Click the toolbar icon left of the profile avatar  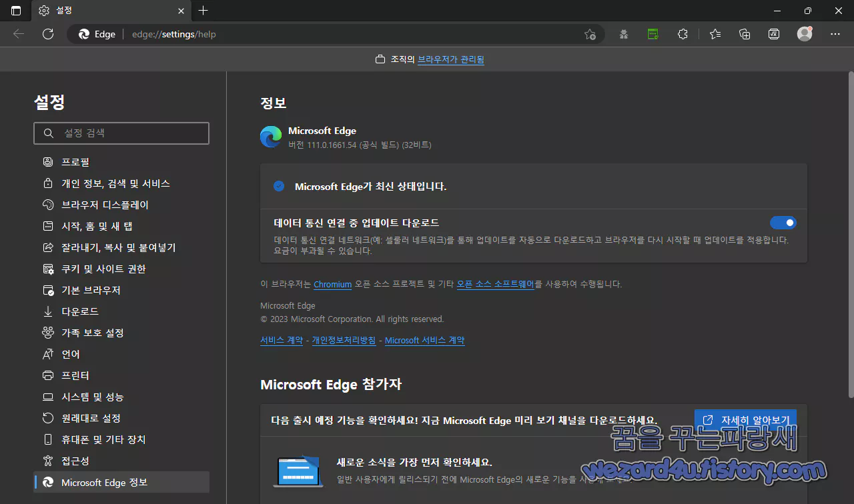point(774,34)
